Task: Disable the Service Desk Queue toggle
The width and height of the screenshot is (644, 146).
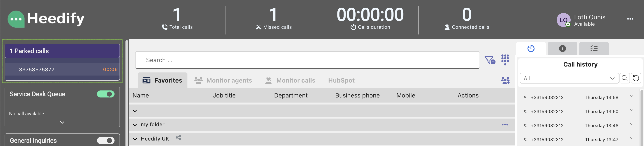Action: 106,94
